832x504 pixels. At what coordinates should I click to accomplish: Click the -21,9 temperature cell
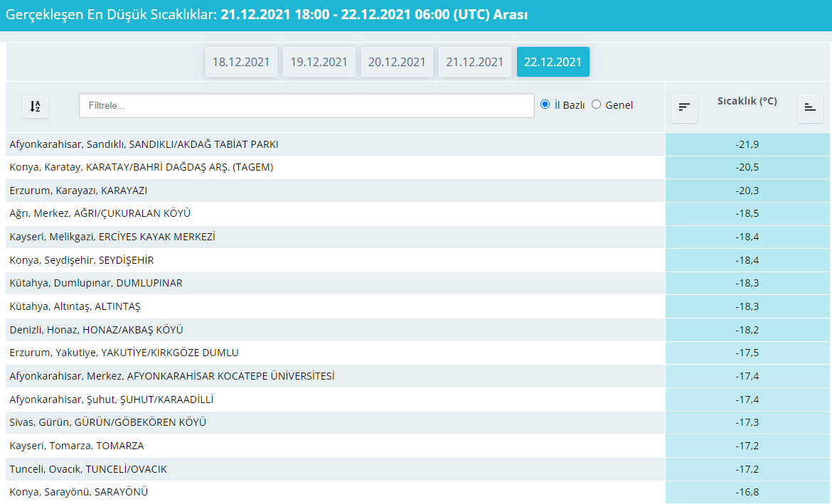click(x=747, y=144)
